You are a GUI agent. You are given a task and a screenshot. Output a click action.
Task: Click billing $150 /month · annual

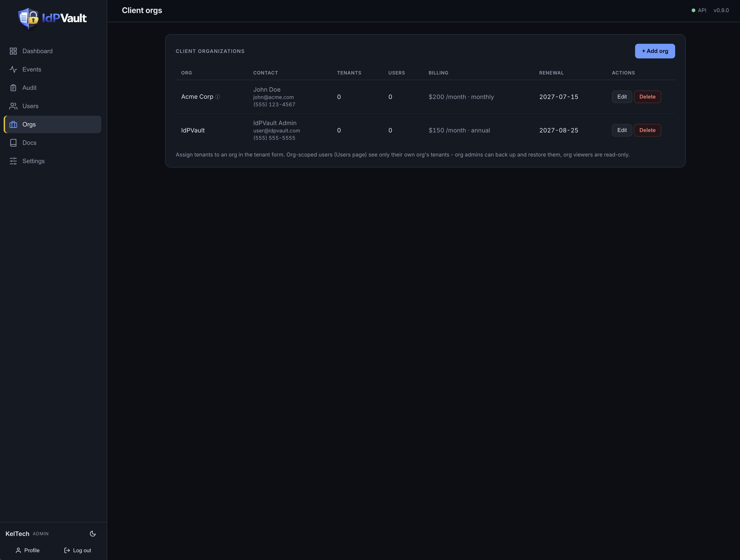(x=459, y=130)
